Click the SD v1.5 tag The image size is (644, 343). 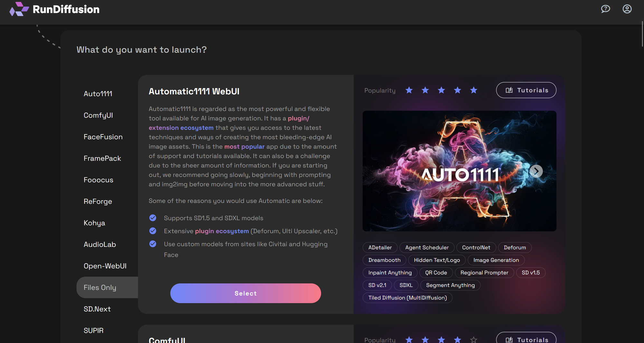tap(531, 273)
